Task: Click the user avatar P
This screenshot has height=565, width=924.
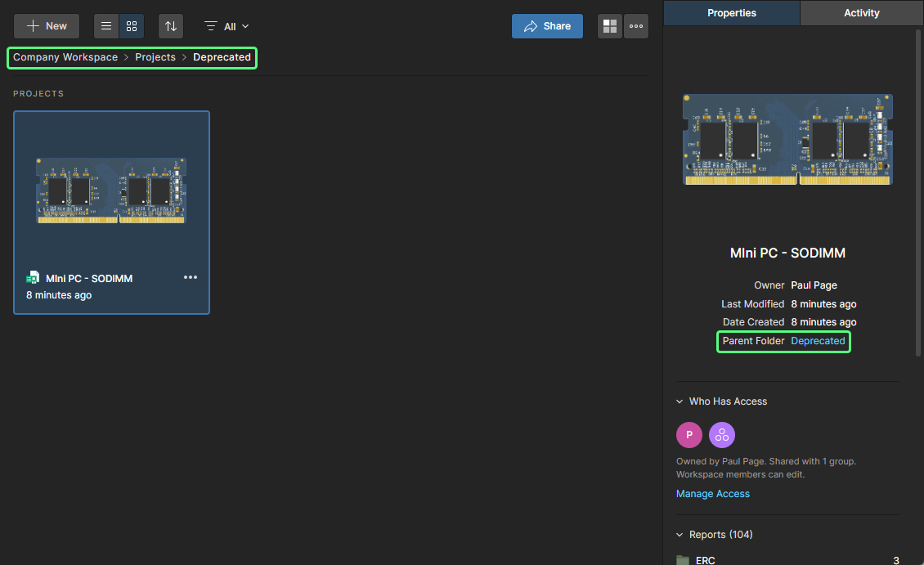Action: point(689,435)
